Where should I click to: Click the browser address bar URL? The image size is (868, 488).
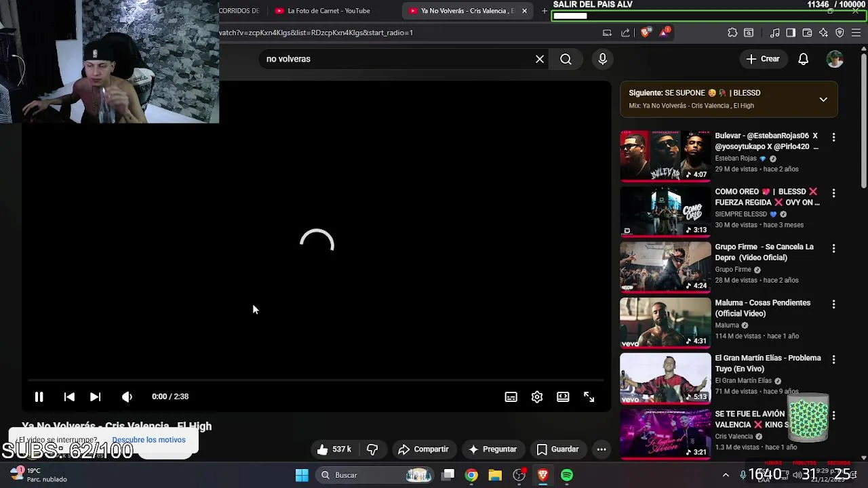click(x=315, y=33)
